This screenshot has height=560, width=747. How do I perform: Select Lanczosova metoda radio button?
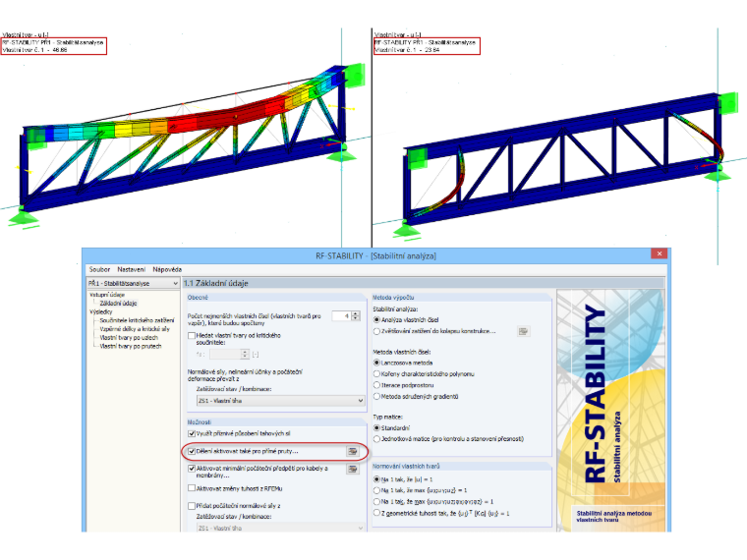(x=376, y=363)
